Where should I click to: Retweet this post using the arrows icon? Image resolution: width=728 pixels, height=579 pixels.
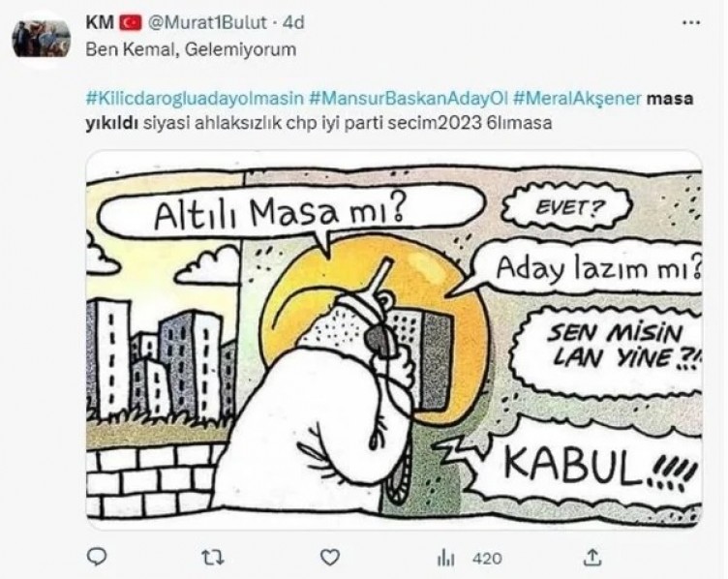point(213,557)
